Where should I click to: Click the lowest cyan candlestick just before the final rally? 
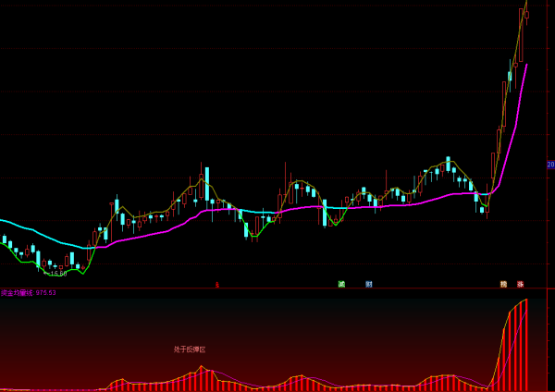click(x=482, y=210)
